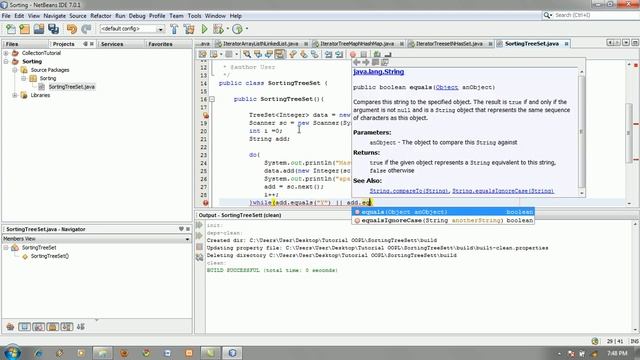The image size is (640, 360).
Task: Click the Redo arrow icon
Action: click(x=86, y=29)
